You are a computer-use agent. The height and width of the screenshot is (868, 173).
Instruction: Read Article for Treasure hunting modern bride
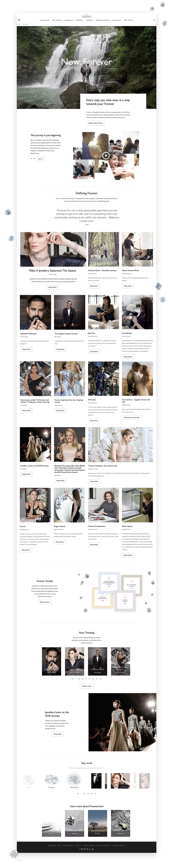point(94,481)
